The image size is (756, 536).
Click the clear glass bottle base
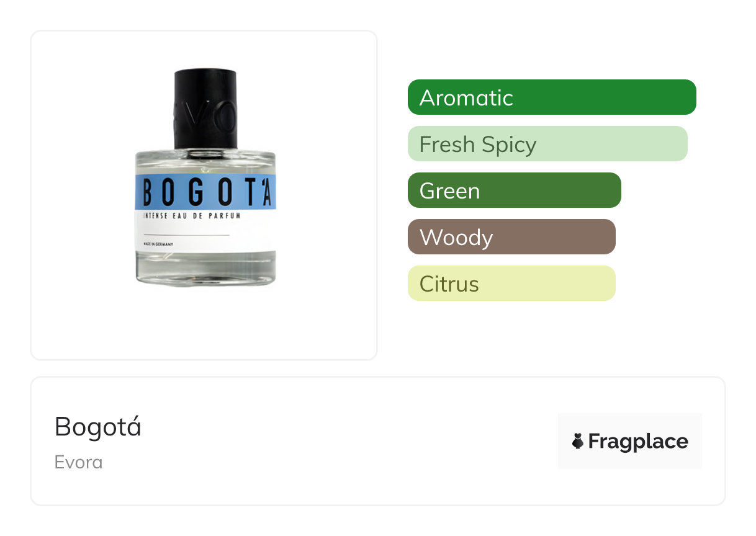tap(205, 270)
